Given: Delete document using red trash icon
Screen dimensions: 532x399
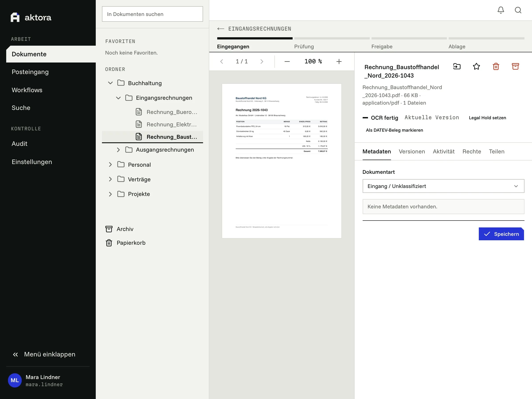Looking at the screenshot, I should point(496,66).
